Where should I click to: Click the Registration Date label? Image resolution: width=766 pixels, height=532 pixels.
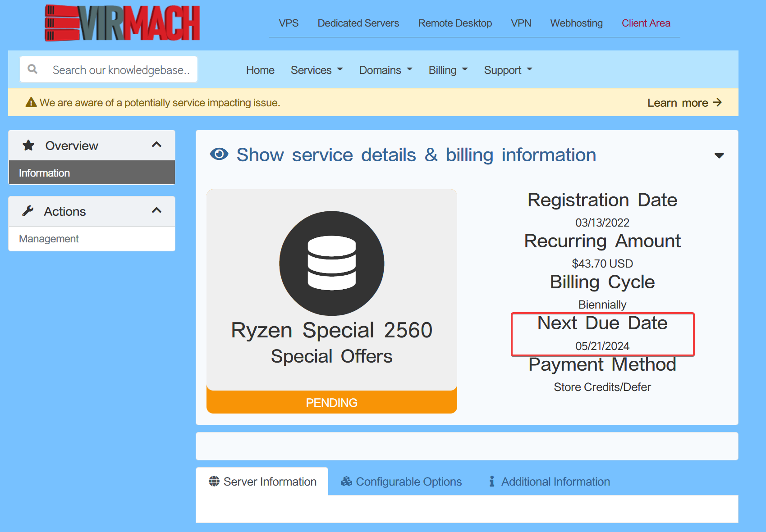[x=602, y=200]
